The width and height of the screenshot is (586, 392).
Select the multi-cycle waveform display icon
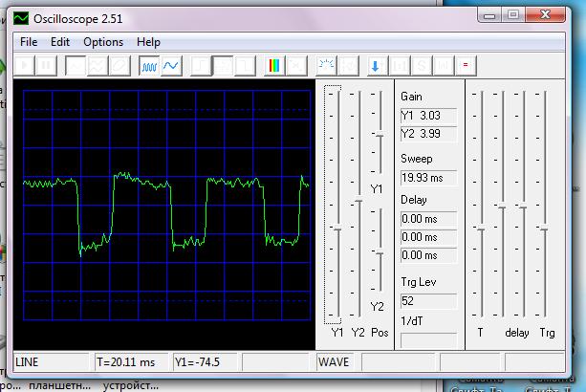[x=150, y=66]
